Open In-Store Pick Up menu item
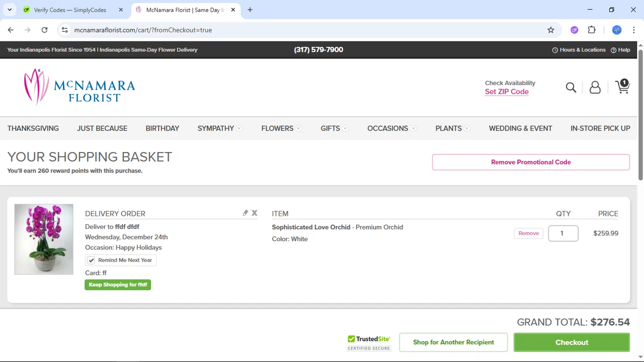 (600, 128)
